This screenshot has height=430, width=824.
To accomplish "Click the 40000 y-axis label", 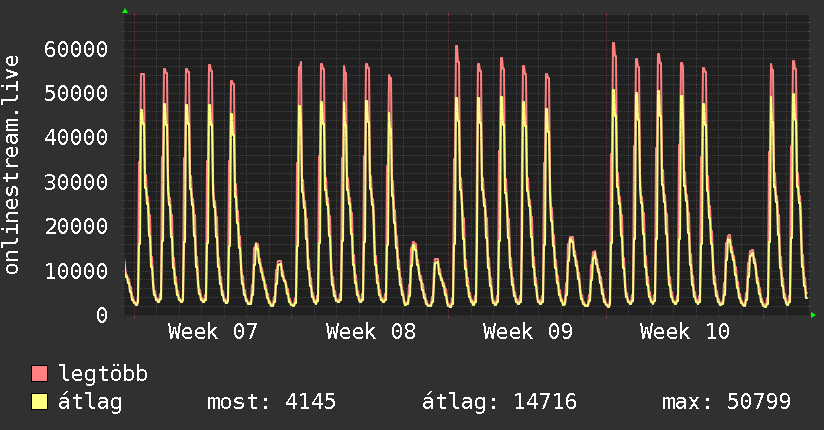I will (x=76, y=138).
